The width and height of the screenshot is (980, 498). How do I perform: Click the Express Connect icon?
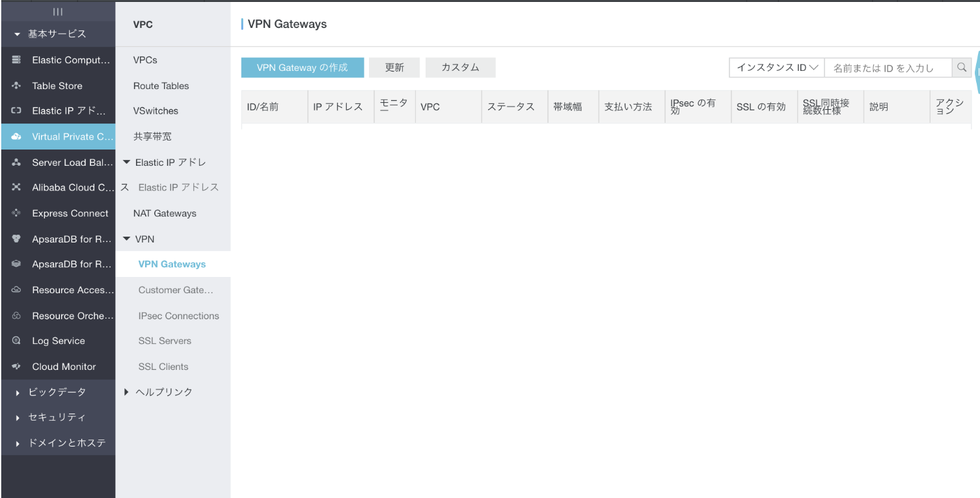[x=16, y=213]
